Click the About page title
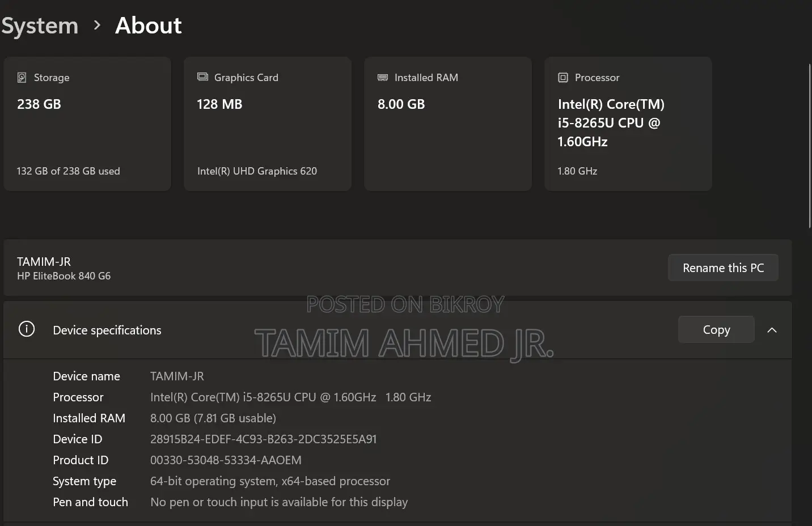Viewport: 812px width, 526px height. pyautogui.click(x=149, y=26)
